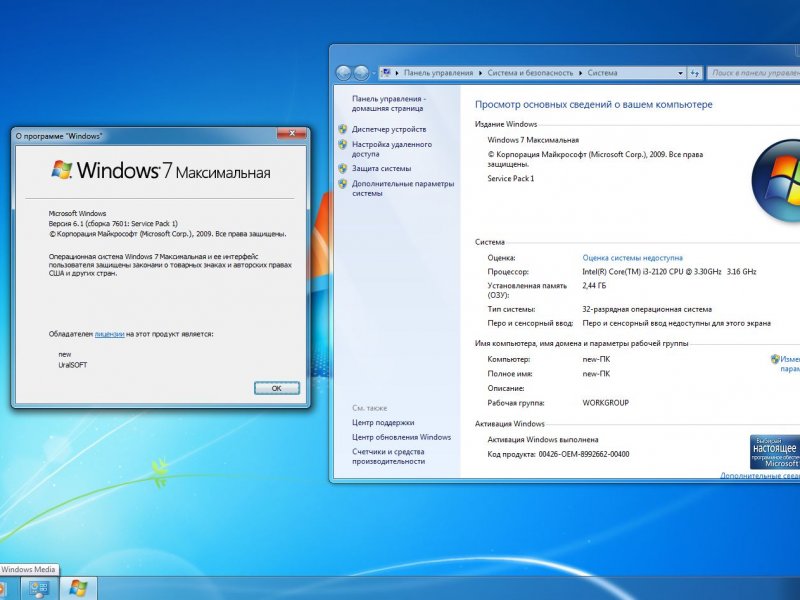This screenshot has width=800, height=600.
Task: Click the 32-разрядная операционная система value
Action: [x=647, y=309]
